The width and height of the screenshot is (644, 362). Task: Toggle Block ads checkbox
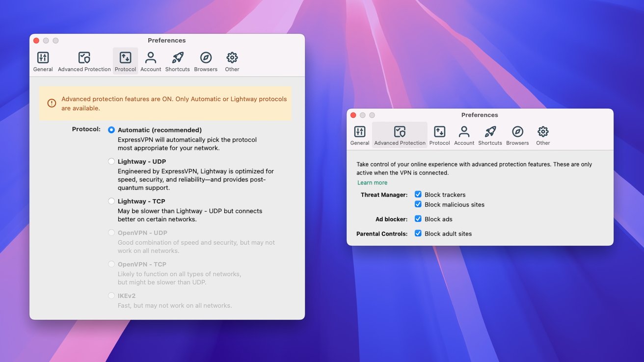(x=418, y=219)
